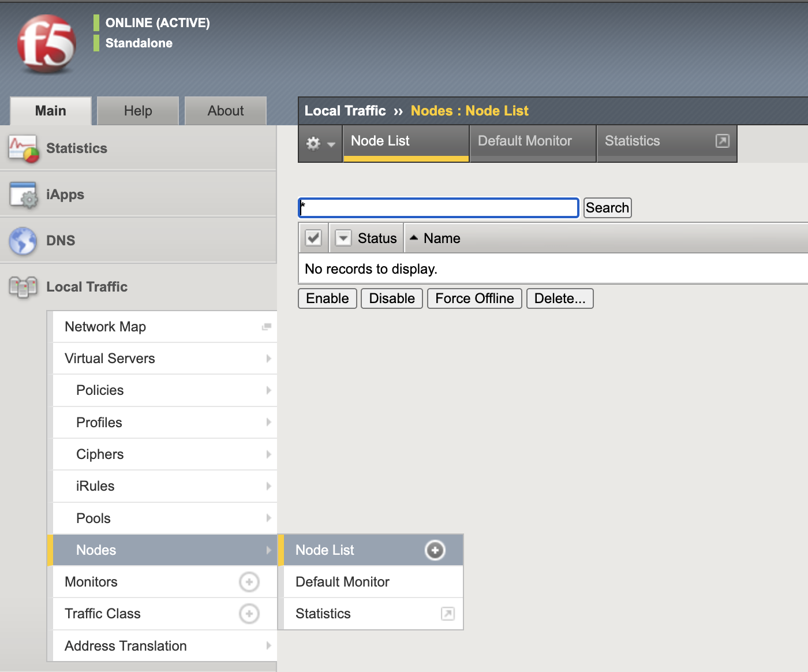Click plus icon next to Traffic Class
The image size is (808, 672).
coord(249,614)
